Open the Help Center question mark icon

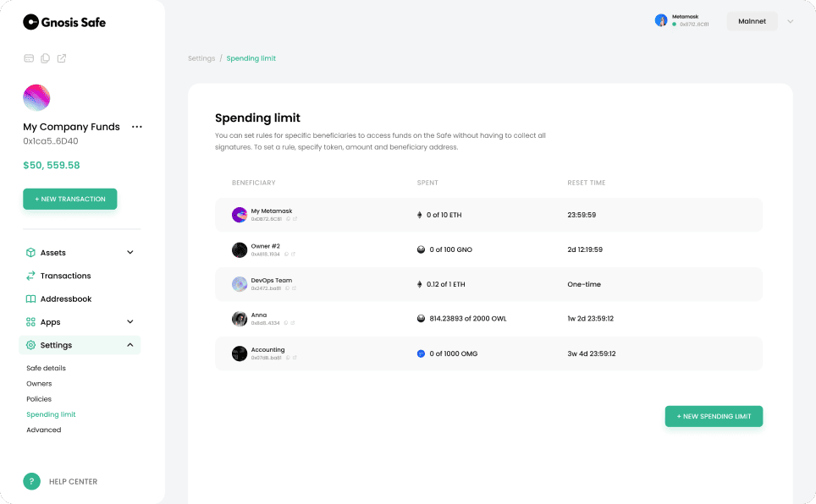(31, 480)
